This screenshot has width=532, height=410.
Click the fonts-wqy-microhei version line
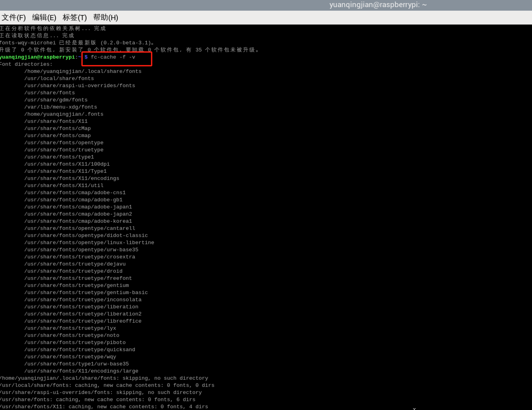click(77, 43)
